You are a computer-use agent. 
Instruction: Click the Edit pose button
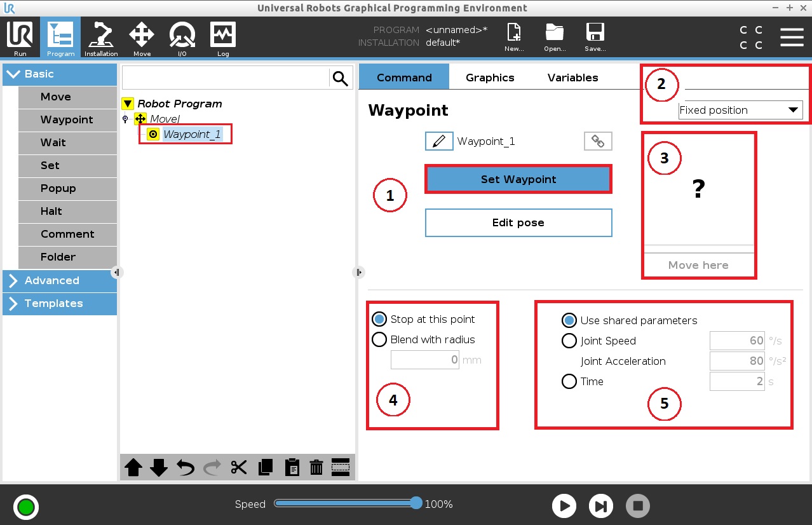(518, 222)
